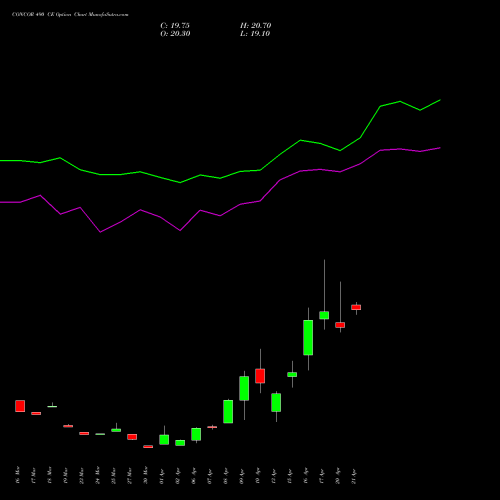This screenshot has width=500, height=500.
Task: Select the small green candle above 15 Apr
Action: 292,375
